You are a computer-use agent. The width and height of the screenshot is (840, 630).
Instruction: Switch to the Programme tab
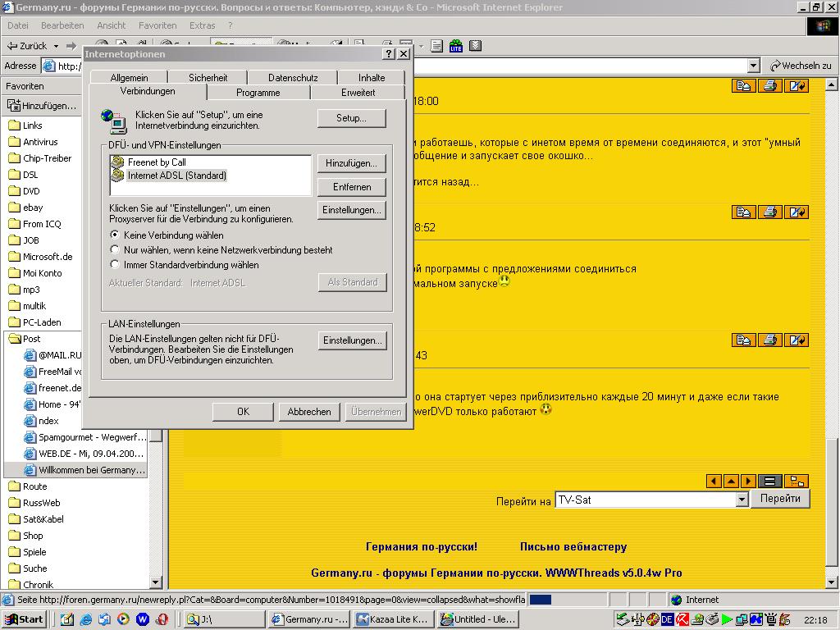pos(258,93)
